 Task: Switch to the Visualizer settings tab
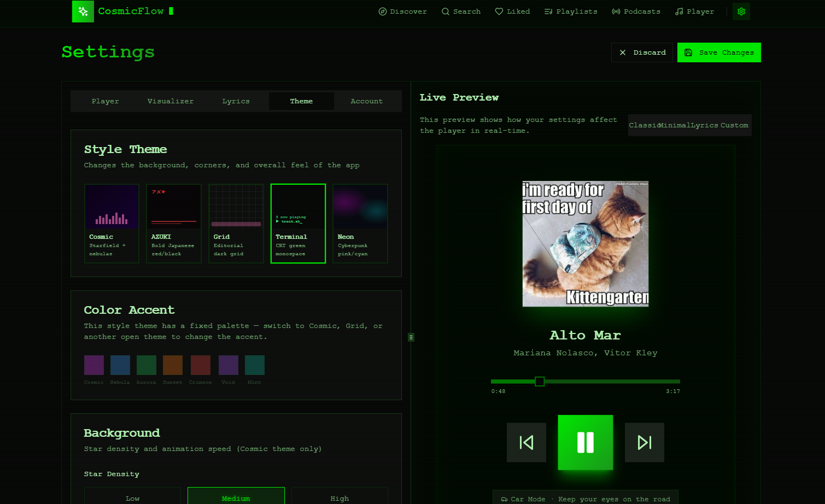(171, 101)
